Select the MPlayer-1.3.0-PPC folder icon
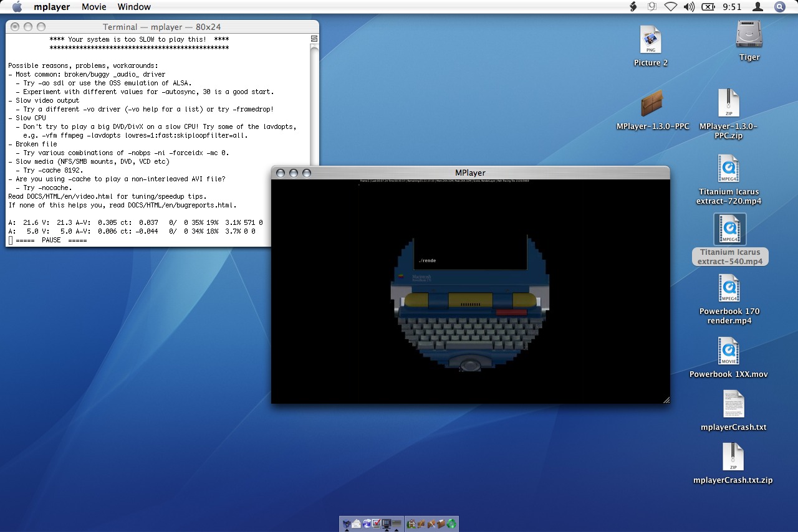798x532 pixels. 652,103
